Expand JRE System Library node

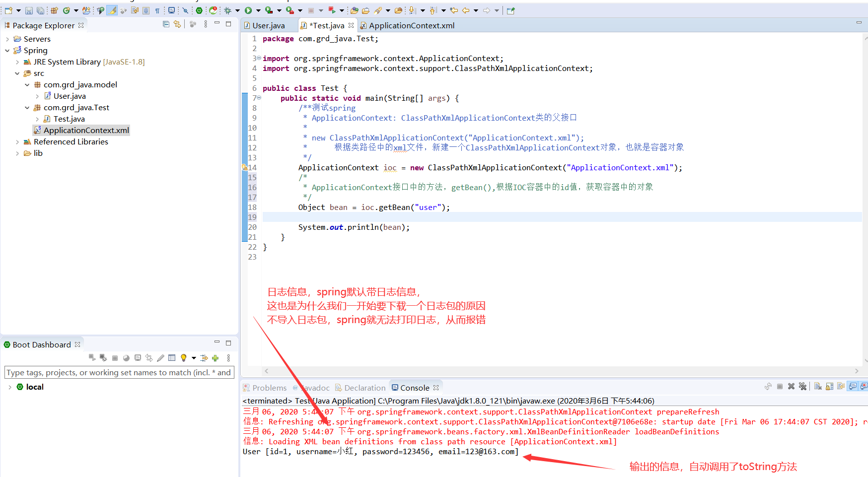(17, 62)
